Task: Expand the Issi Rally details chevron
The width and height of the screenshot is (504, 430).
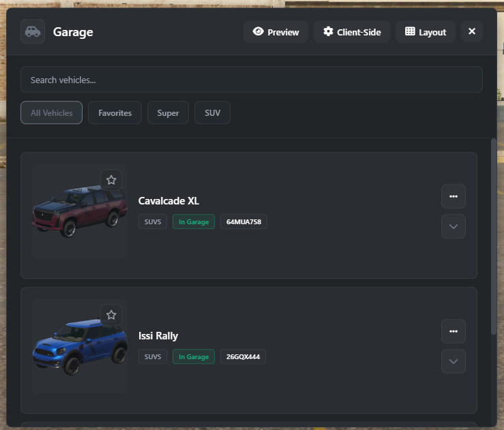Action: click(x=454, y=361)
